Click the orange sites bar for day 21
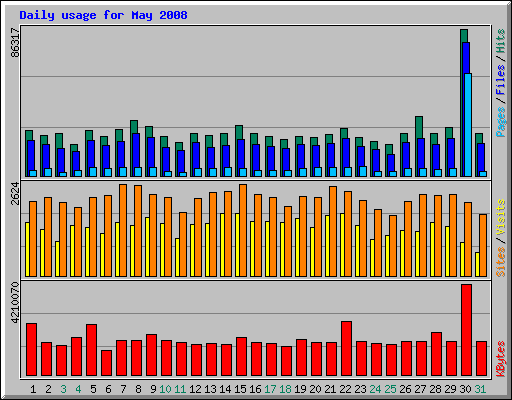The image size is (512, 400). coord(333,231)
